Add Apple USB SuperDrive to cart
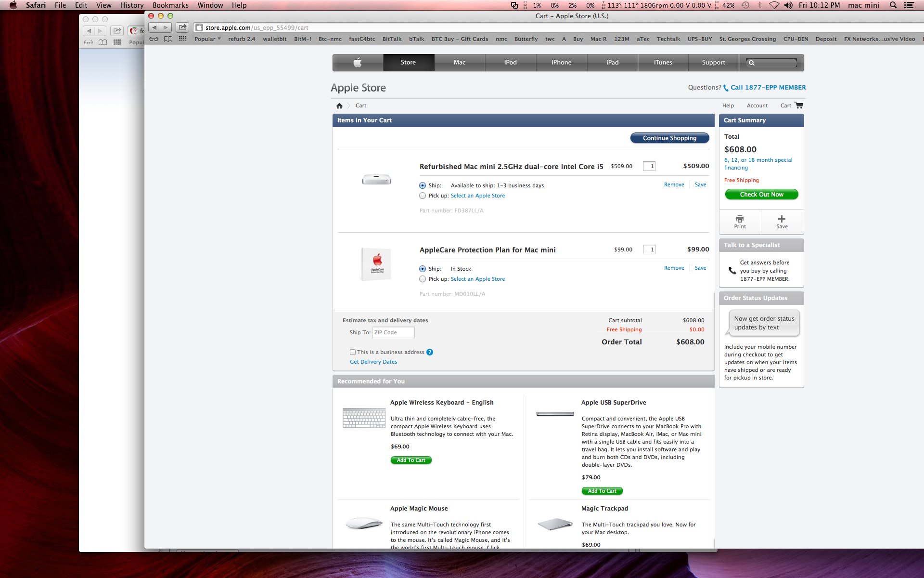 coord(602,491)
